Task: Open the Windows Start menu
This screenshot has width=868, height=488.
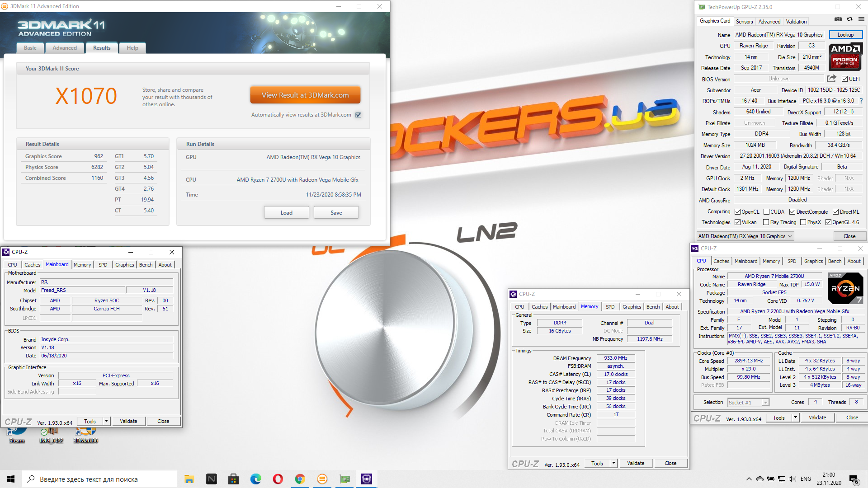Action: [11, 479]
